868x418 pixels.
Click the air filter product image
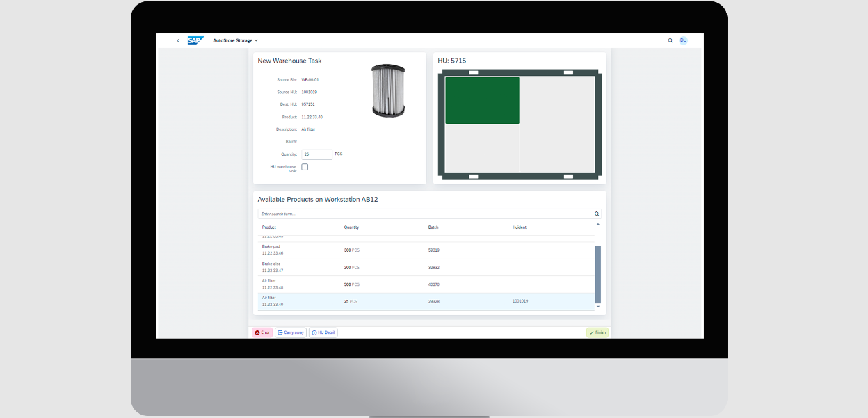(x=388, y=90)
